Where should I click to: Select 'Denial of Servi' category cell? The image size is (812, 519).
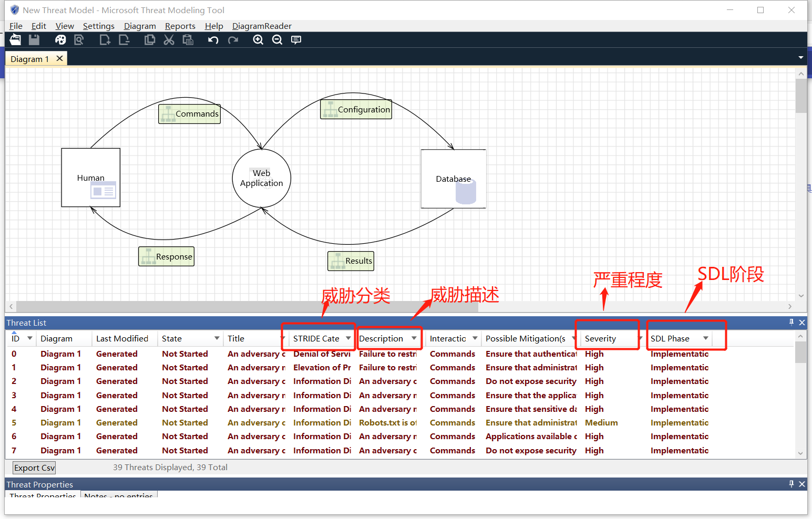pyautogui.click(x=322, y=354)
